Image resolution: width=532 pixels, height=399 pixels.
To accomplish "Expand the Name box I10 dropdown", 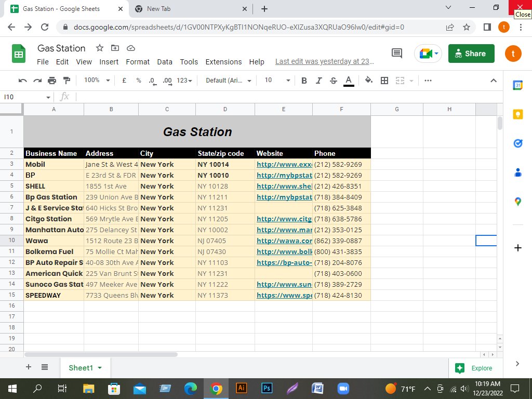I will click(x=48, y=97).
